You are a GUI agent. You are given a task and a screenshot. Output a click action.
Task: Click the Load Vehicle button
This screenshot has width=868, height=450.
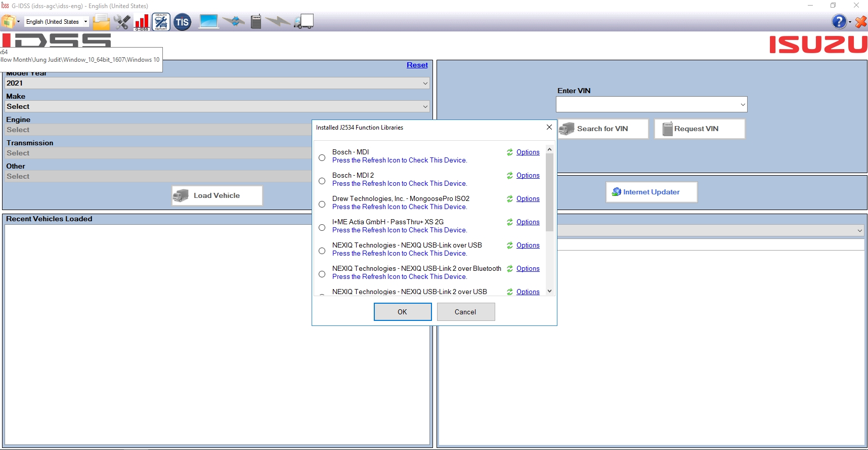[217, 195]
